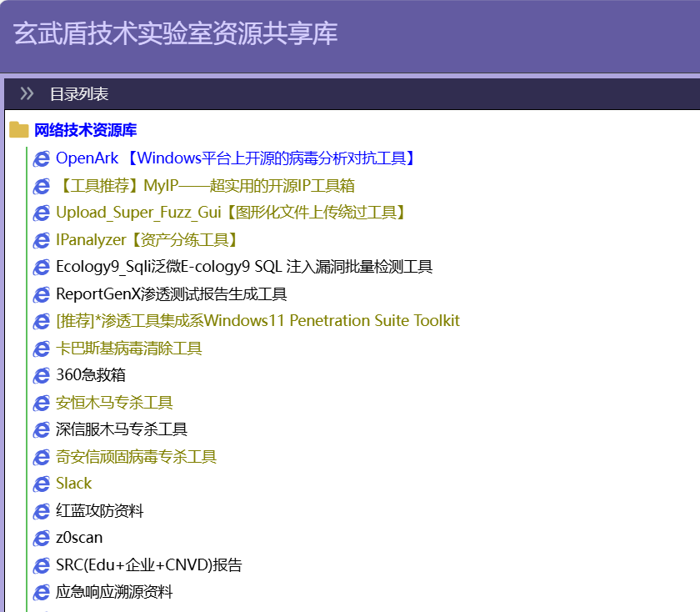Click the IE icon next to MyIP工具箱
The height and width of the screenshot is (612, 700).
pos(42,186)
